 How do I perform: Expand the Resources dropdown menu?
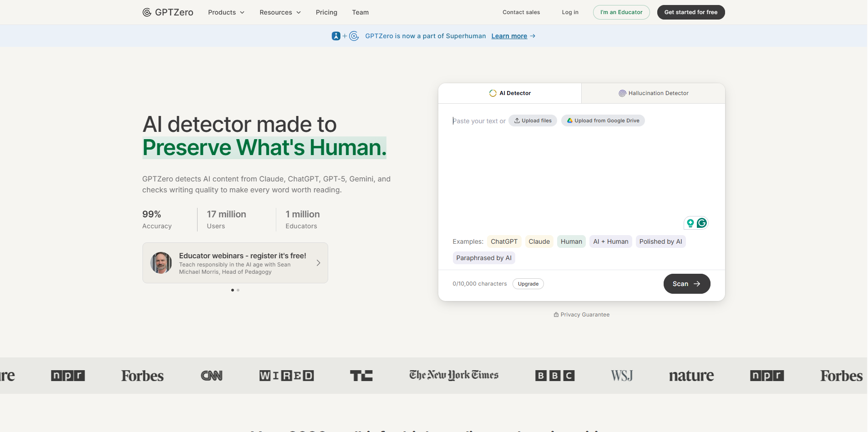click(x=280, y=12)
